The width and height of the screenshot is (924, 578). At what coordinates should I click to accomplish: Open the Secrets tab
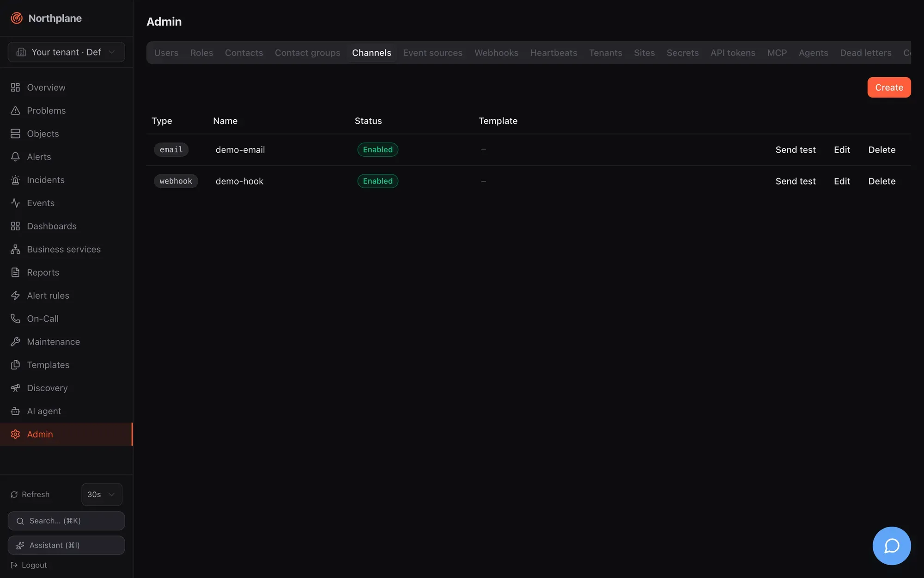click(682, 53)
